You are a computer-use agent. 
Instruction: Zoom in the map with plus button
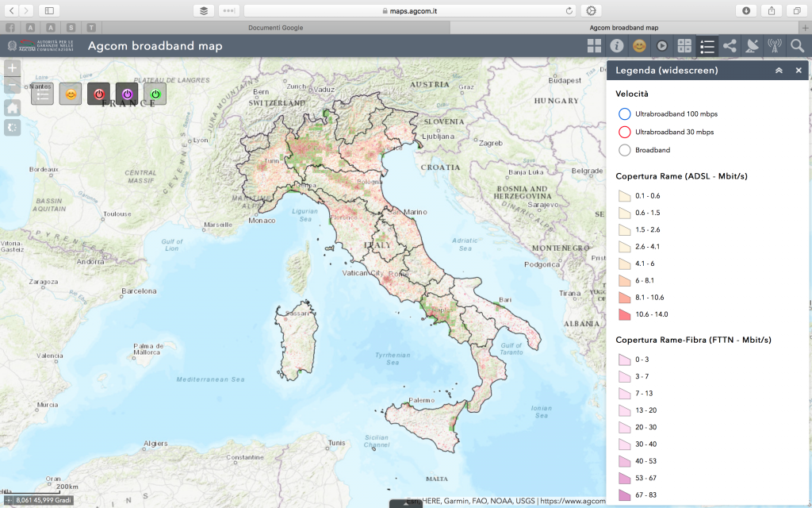(x=12, y=68)
